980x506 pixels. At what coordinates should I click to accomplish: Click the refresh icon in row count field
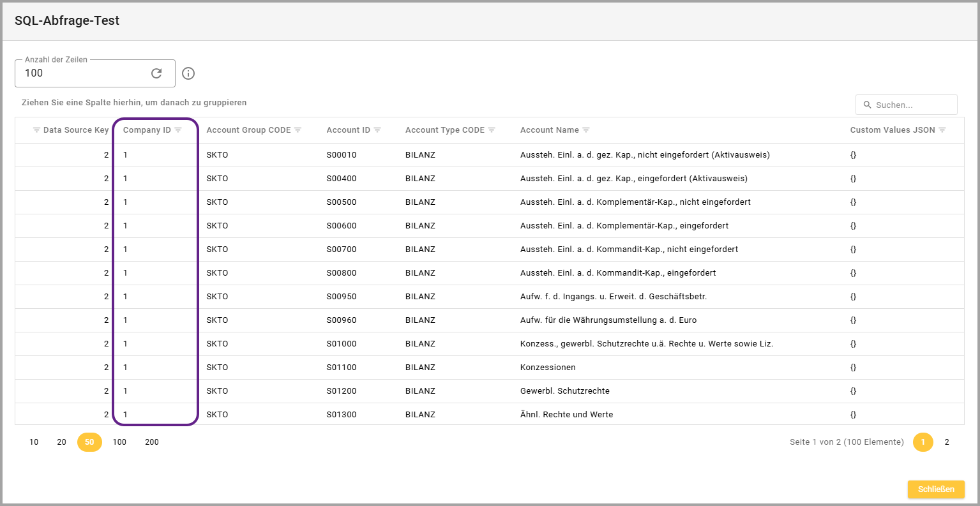click(x=156, y=73)
